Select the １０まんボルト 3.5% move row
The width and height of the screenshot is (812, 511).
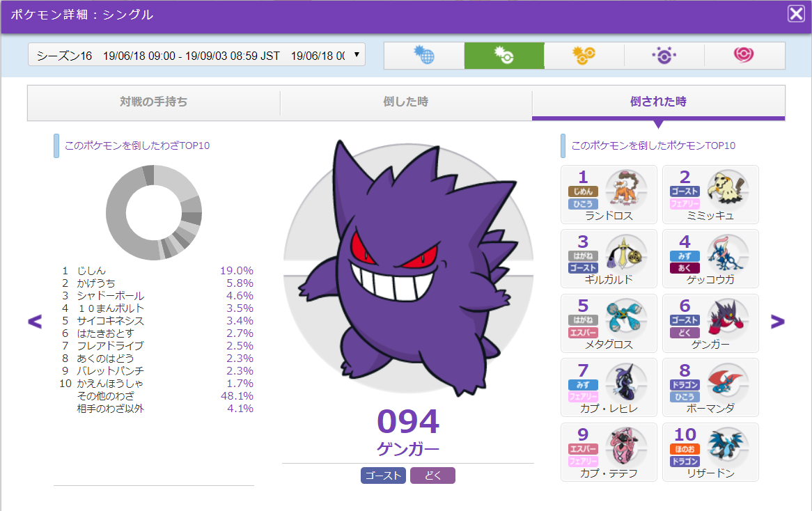point(157,308)
